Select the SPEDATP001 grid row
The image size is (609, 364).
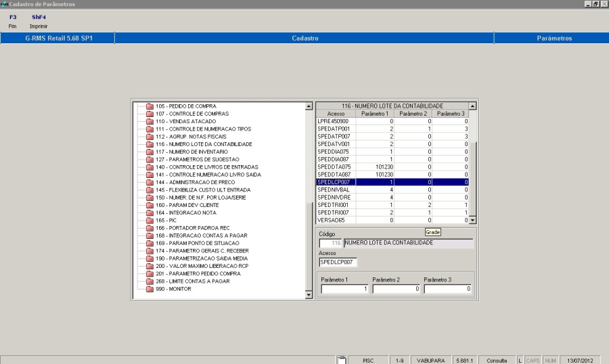coord(392,129)
